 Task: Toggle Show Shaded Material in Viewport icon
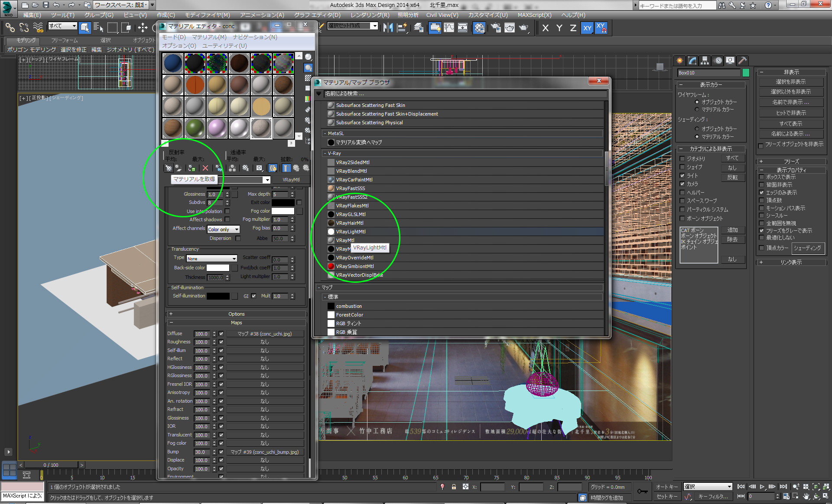click(273, 168)
